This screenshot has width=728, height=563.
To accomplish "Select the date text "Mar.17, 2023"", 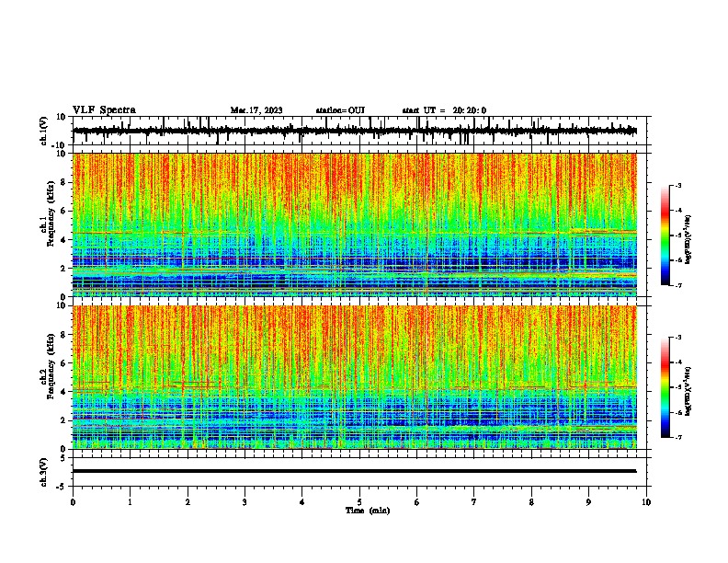I will (x=256, y=110).
